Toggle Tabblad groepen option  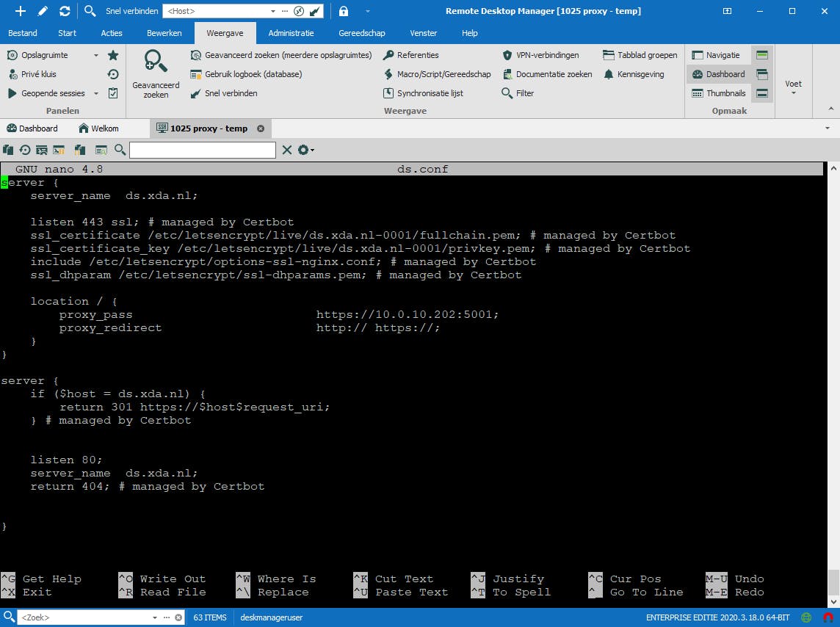[640, 55]
